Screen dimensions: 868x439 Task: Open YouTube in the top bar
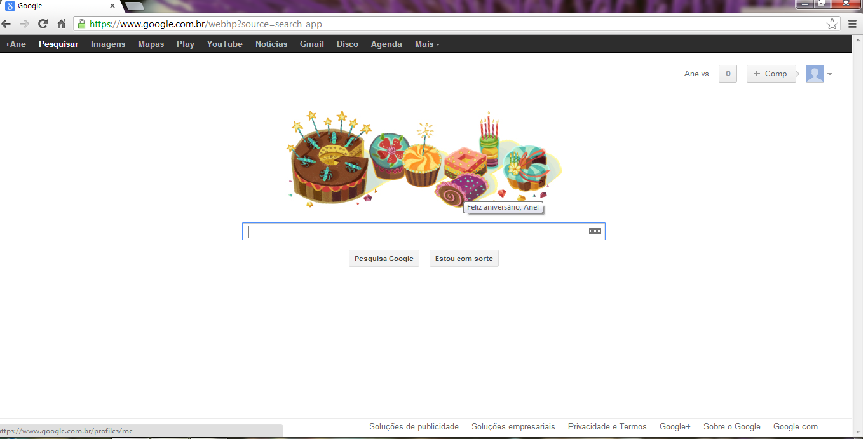pos(225,44)
